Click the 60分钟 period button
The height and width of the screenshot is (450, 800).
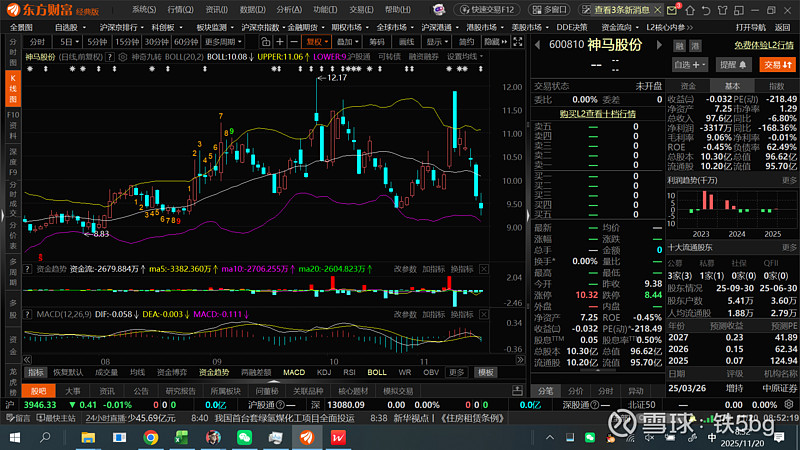(186, 42)
